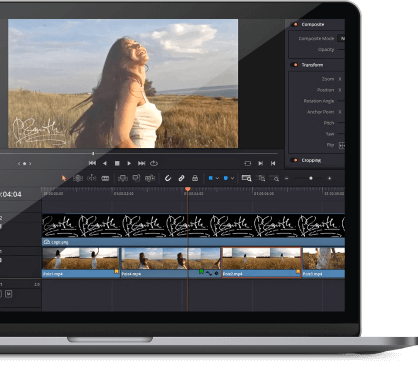Click the Position Lock padlock icon
418x376 pixels.
point(195,178)
